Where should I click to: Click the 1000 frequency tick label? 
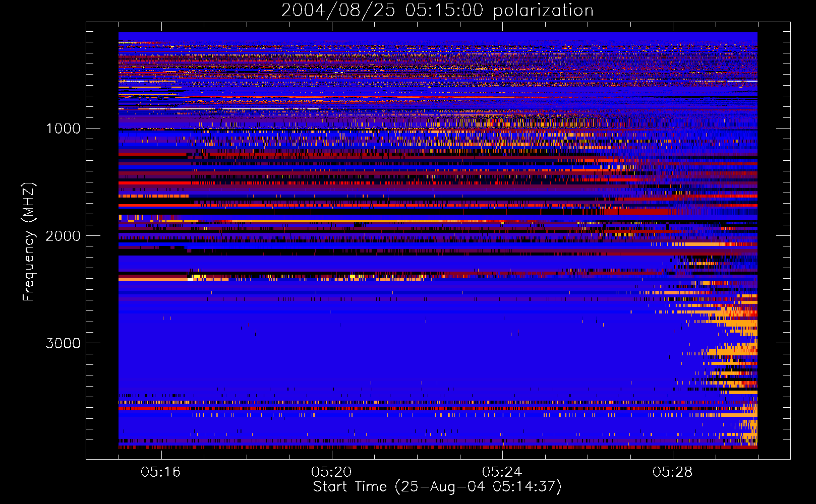click(63, 129)
